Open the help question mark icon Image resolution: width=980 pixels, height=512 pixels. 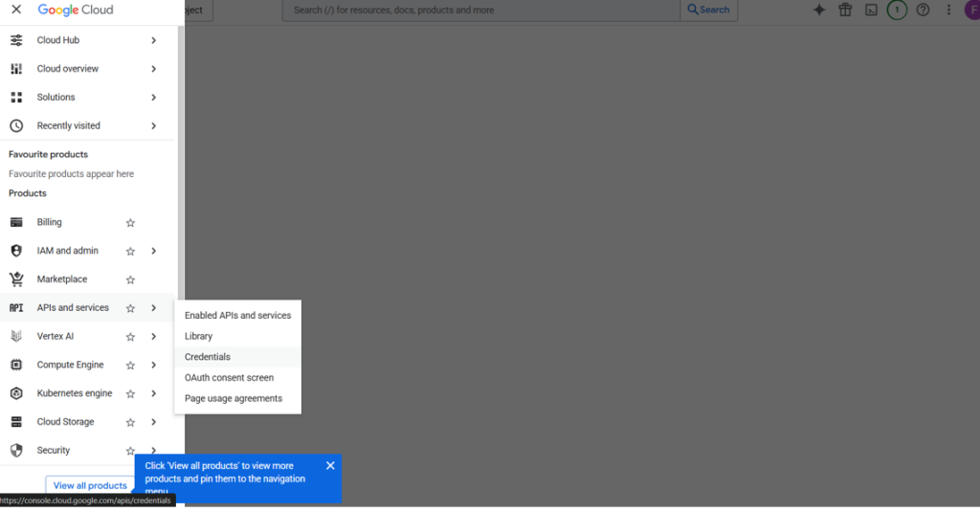click(923, 10)
